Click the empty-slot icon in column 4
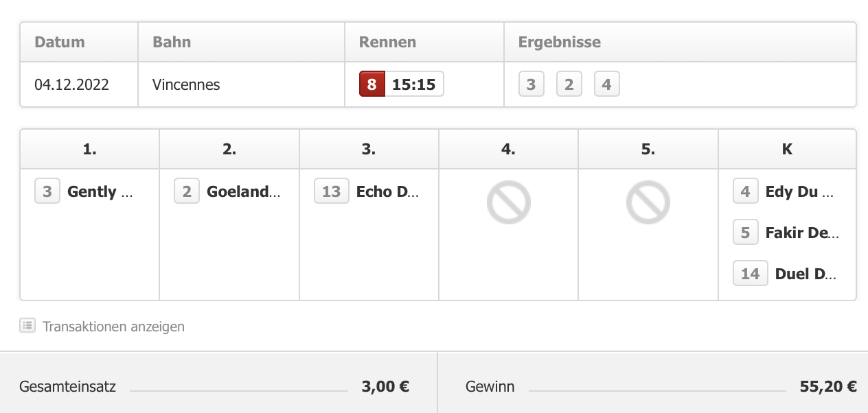This screenshot has width=868, height=413. (509, 202)
